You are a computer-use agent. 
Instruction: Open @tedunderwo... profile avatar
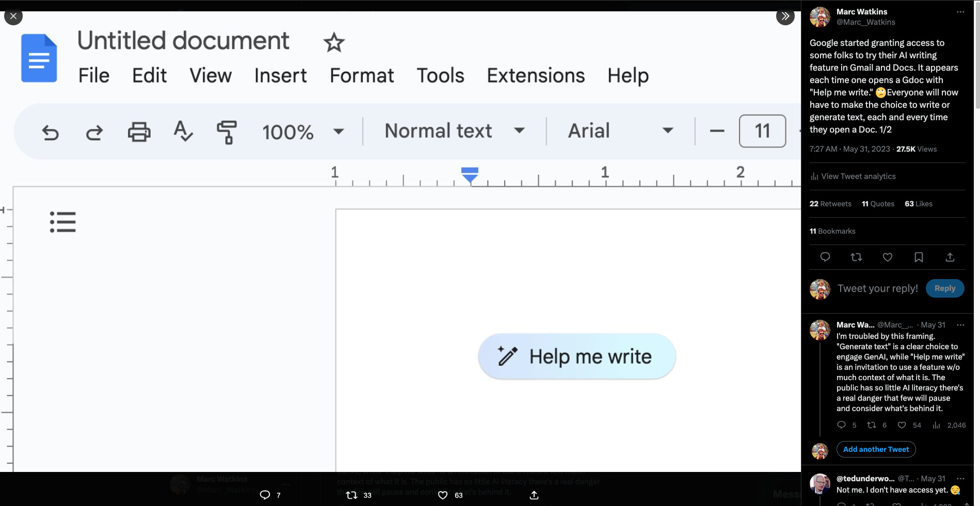pyautogui.click(x=820, y=484)
